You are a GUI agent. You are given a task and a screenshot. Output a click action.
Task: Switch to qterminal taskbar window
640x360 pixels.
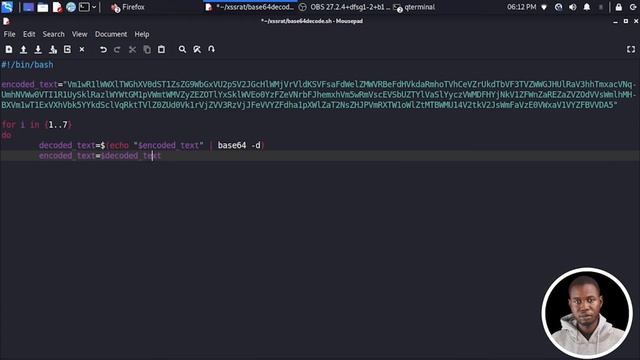point(414,7)
